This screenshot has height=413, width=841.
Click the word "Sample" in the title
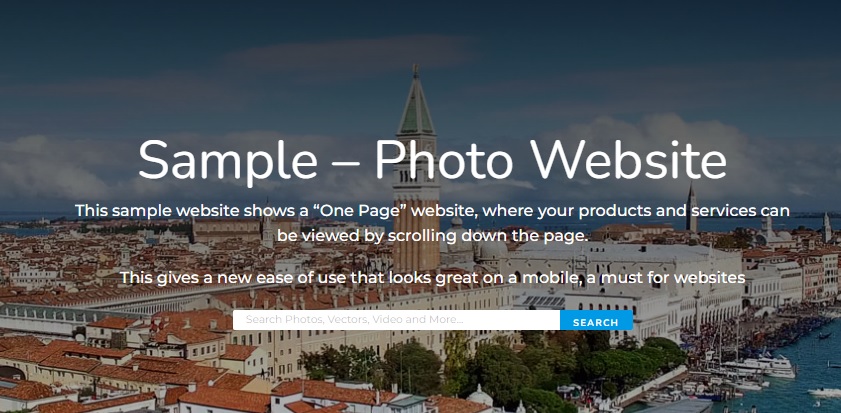tap(228, 161)
